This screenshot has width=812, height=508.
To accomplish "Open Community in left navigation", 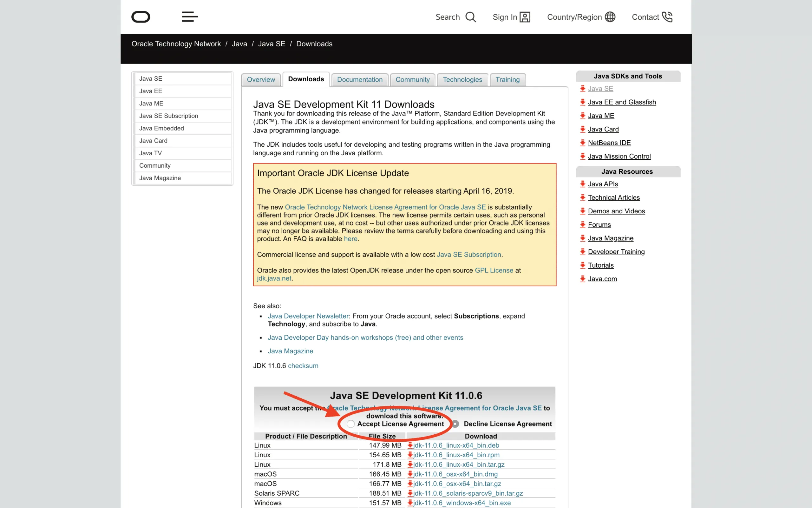I will tap(183, 166).
